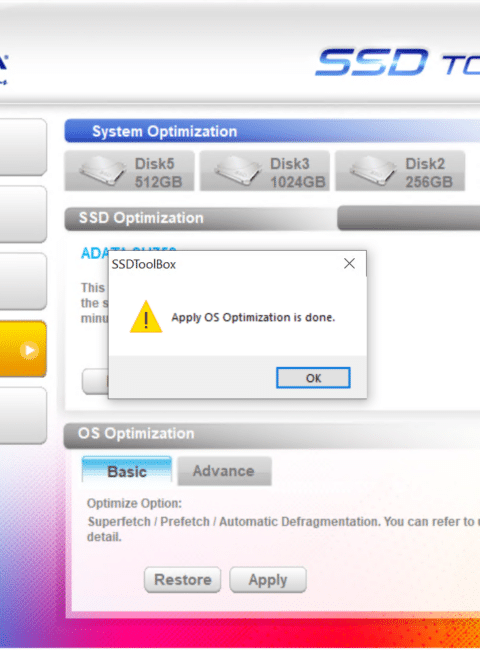Click the Restore button
This screenshot has width=480, height=650.
[182, 580]
